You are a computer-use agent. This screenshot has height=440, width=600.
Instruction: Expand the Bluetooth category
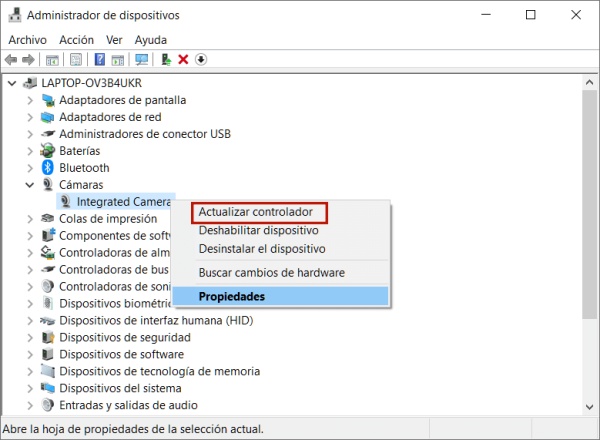[x=30, y=168]
